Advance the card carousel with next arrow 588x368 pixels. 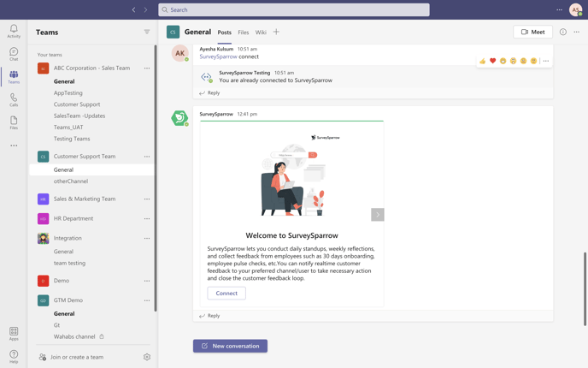click(378, 215)
